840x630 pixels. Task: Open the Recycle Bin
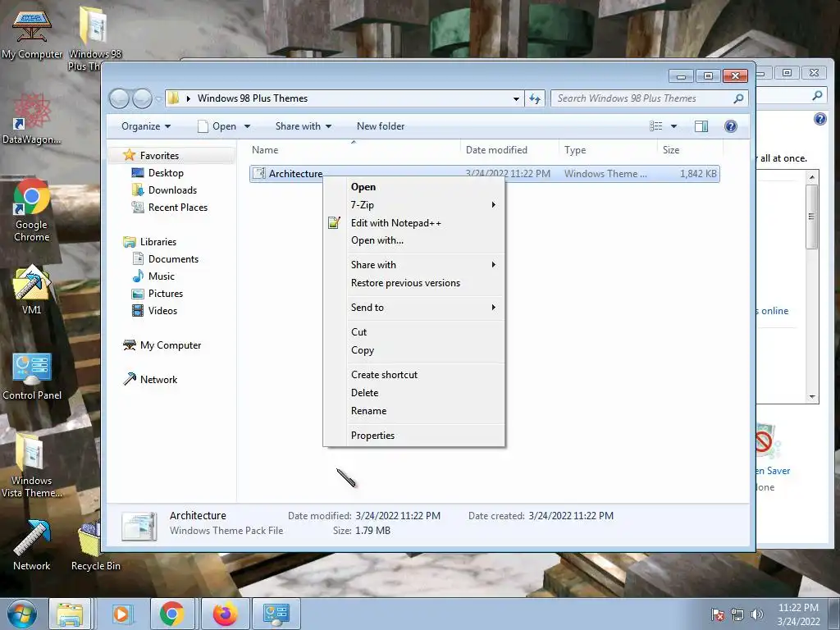pyautogui.click(x=95, y=546)
